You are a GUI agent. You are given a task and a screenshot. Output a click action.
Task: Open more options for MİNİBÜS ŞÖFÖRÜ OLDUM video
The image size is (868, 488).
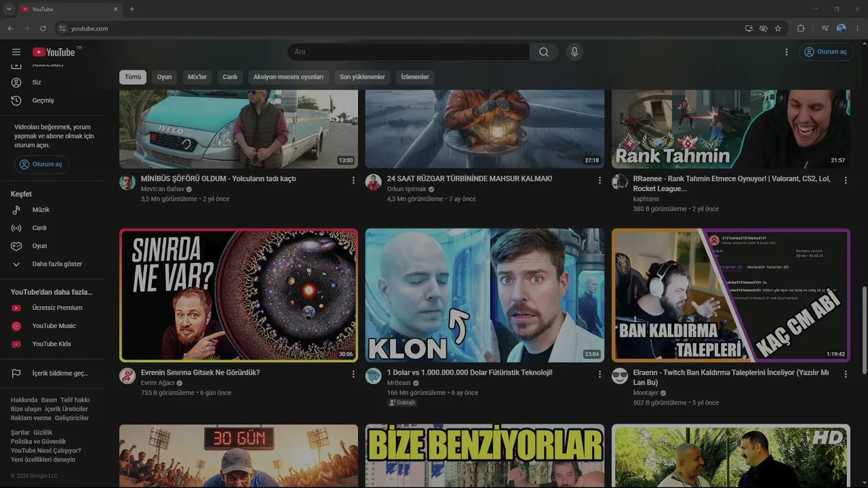353,180
